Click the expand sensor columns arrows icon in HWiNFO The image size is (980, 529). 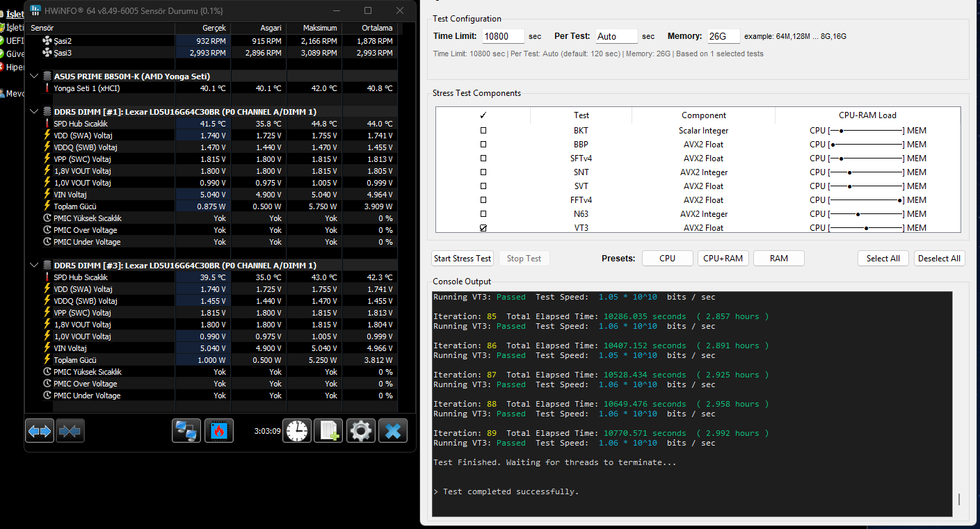(x=40, y=431)
